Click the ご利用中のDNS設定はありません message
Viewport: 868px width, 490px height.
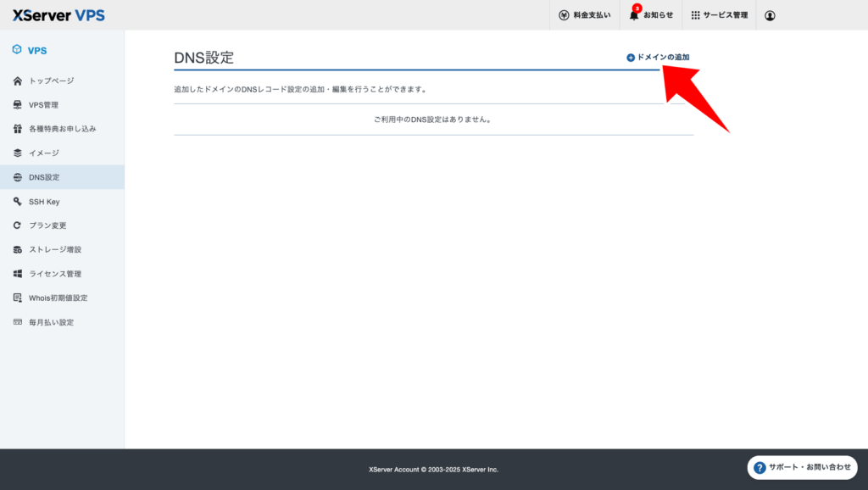pos(433,120)
